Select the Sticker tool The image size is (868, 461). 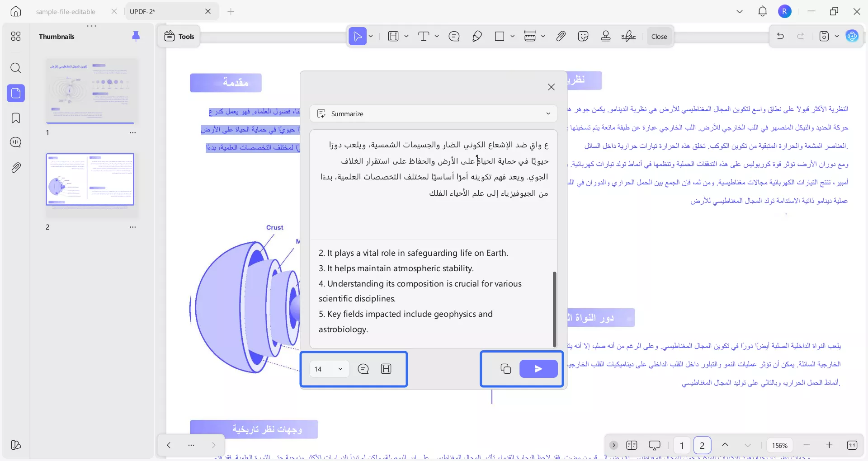[x=583, y=36]
